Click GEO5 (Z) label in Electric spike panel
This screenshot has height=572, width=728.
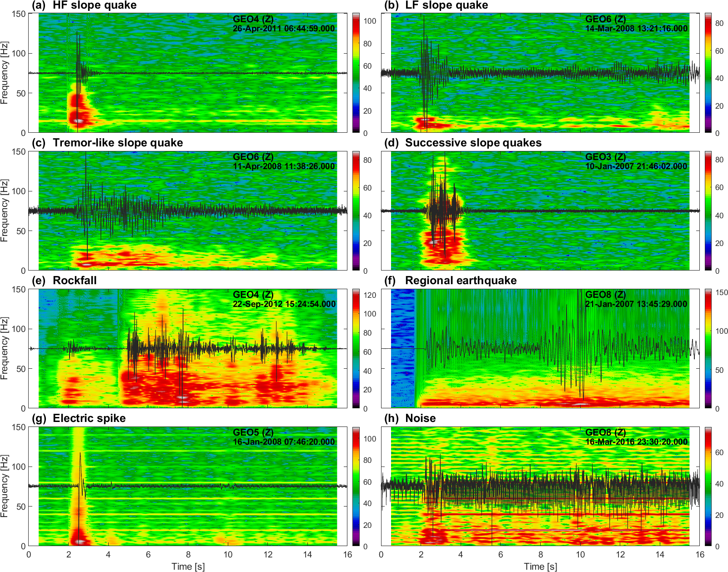point(253,432)
